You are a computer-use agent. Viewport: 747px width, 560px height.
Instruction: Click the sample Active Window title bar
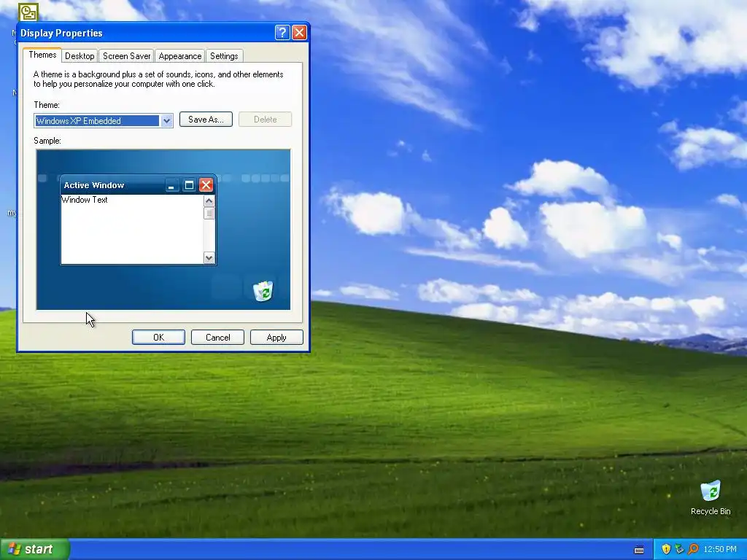pos(138,184)
